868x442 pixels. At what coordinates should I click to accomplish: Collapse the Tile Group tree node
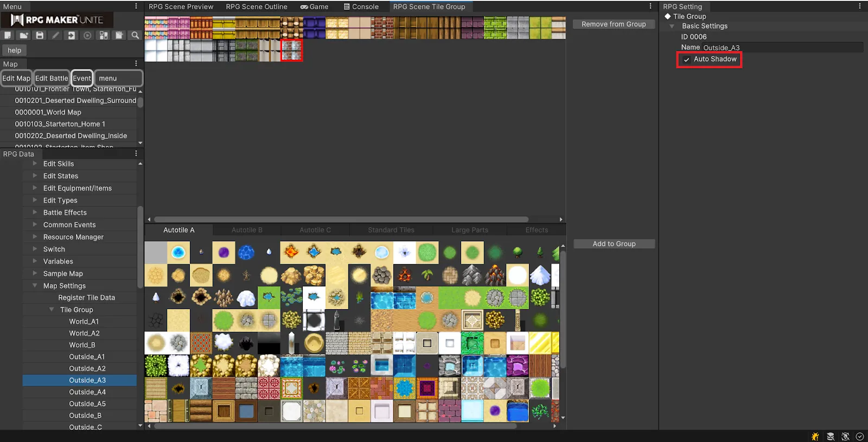coord(52,310)
